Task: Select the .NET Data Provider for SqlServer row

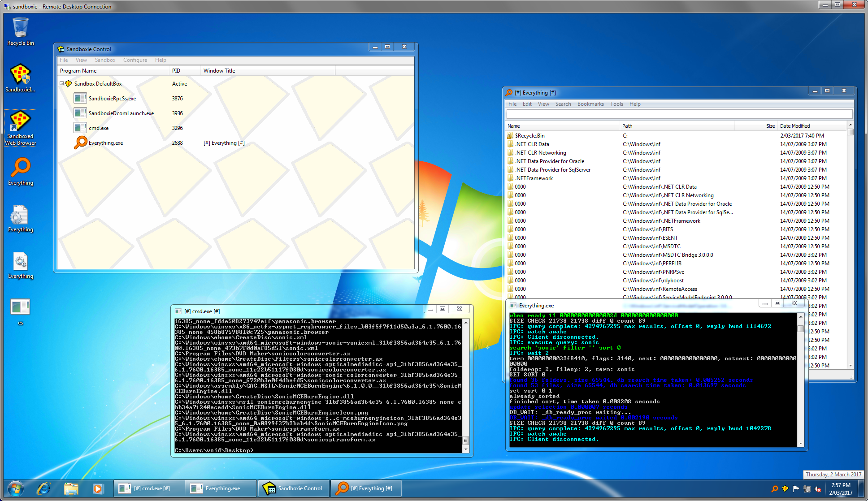Action: pos(677,170)
